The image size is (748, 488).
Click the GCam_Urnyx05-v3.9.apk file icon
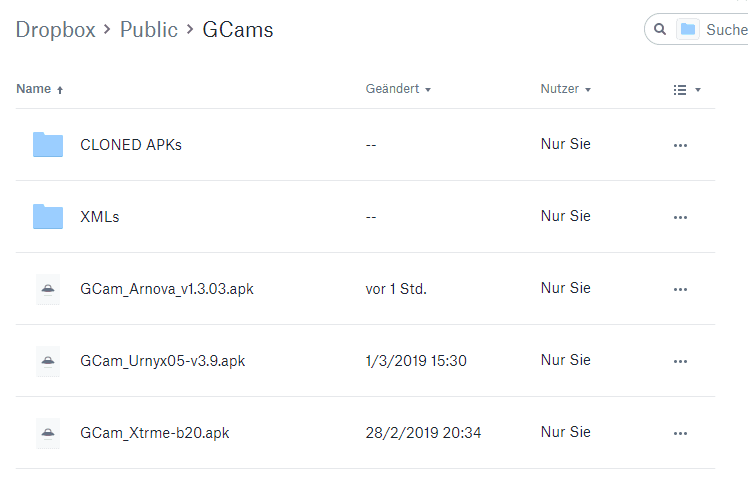click(48, 361)
